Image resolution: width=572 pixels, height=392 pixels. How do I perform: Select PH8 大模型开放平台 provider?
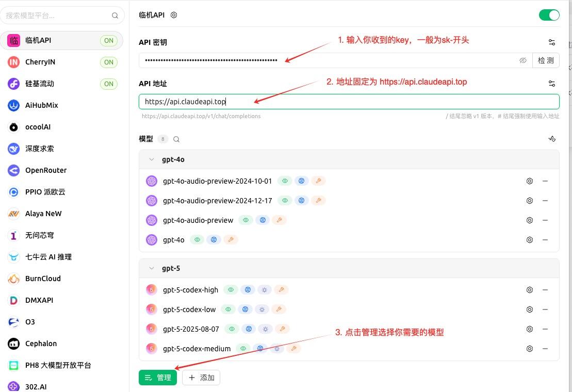coord(61,365)
